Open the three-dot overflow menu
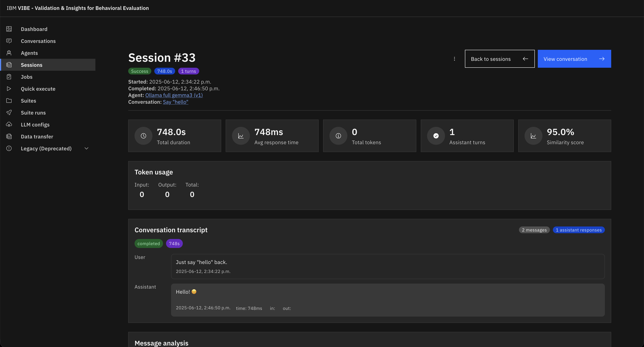 (x=454, y=59)
